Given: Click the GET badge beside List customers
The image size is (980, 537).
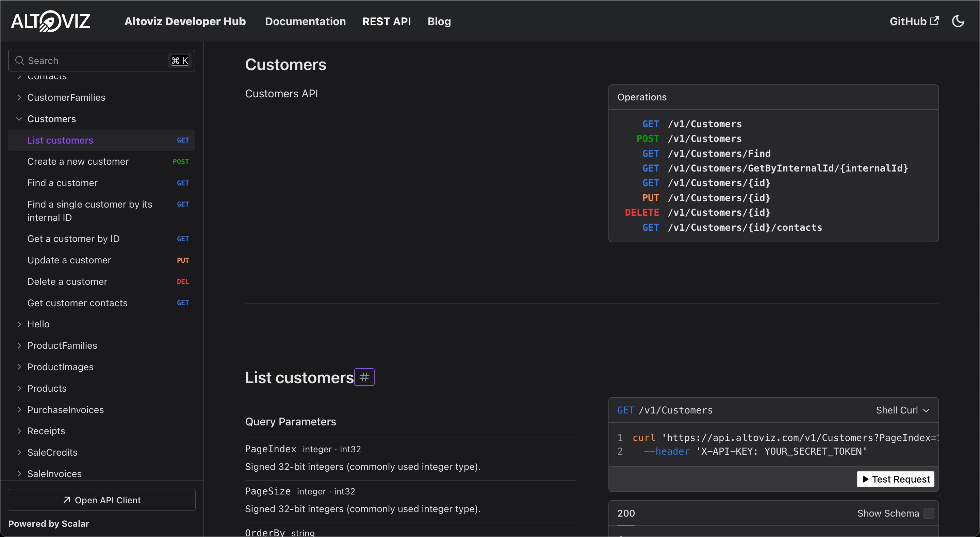Looking at the screenshot, I should [183, 140].
